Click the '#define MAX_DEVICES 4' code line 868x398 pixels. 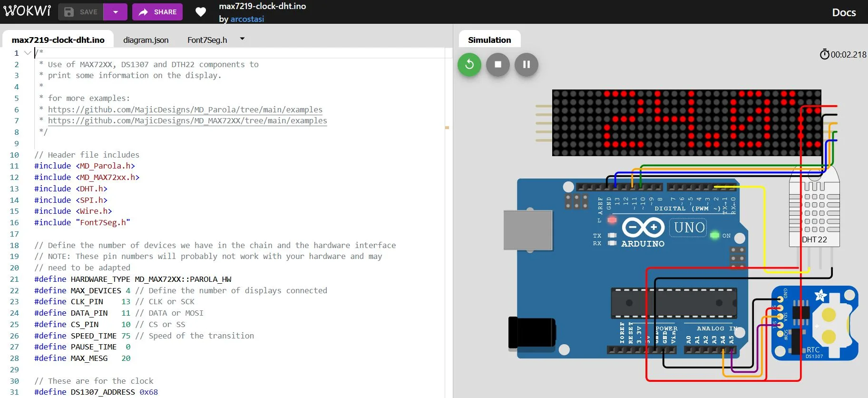pos(181,290)
